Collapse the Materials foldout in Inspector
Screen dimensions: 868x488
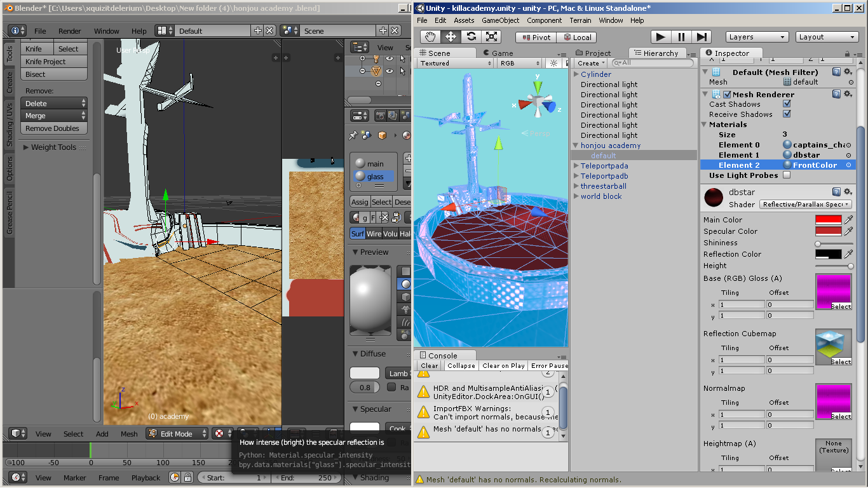[x=705, y=125]
